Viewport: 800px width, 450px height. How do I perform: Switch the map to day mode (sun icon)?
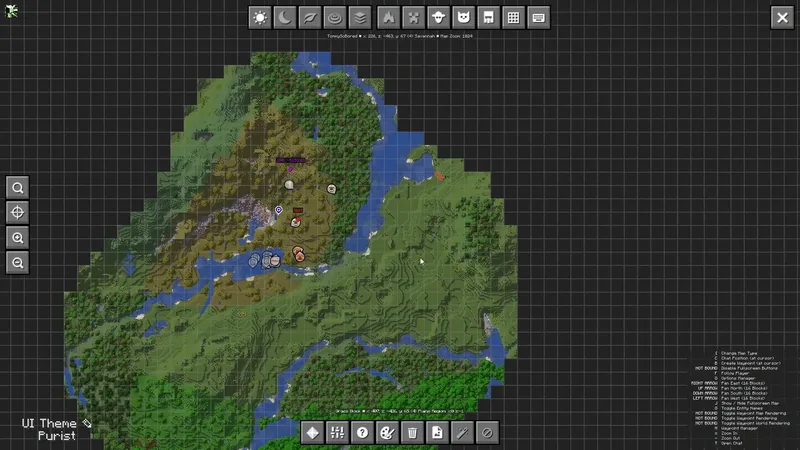(260, 18)
